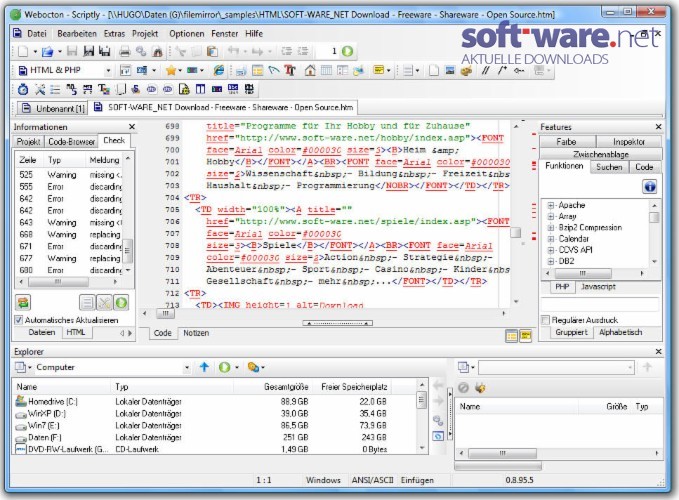679x500 pixels.
Task: Click the crossed tools icon
Action: 39,89
